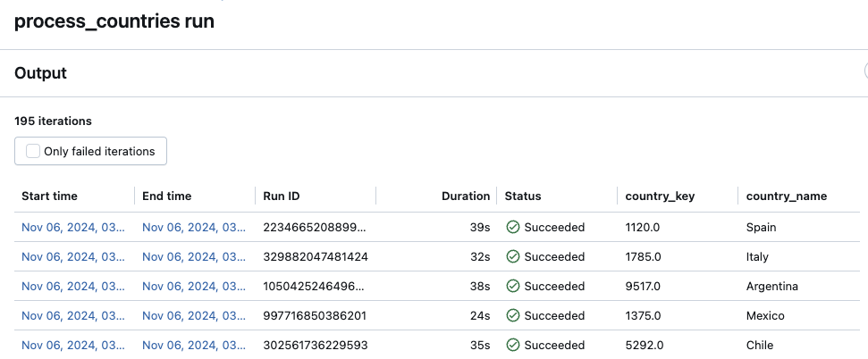Enable the Only failed iterations checkbox

click(33, 152)
